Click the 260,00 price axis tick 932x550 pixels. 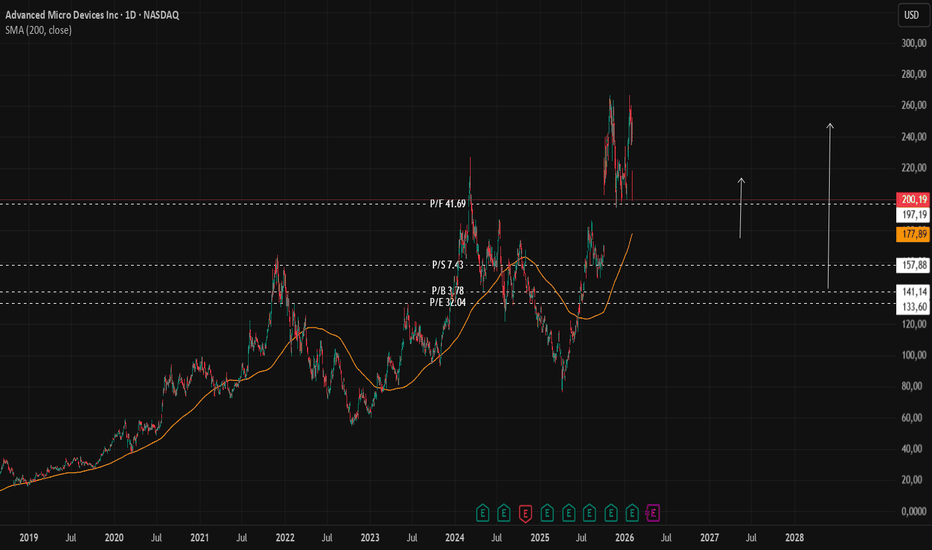[914, 105]
